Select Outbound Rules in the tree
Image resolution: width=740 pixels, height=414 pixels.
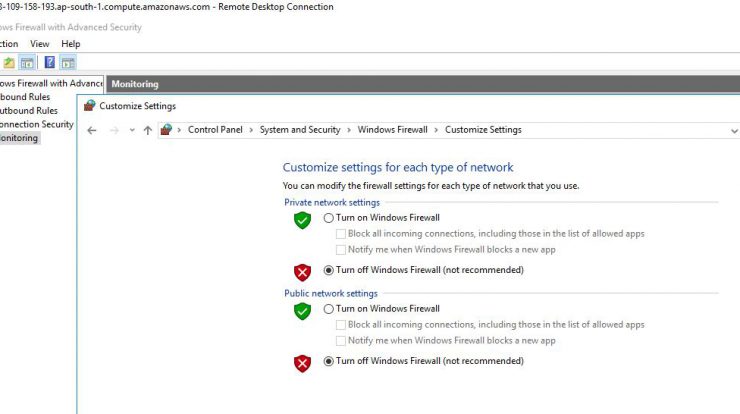[29, 110]
